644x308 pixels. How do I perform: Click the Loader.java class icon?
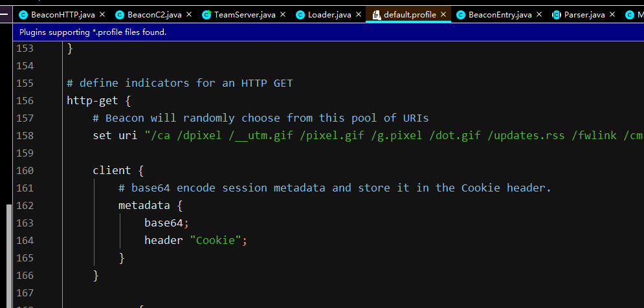(300, 15)
